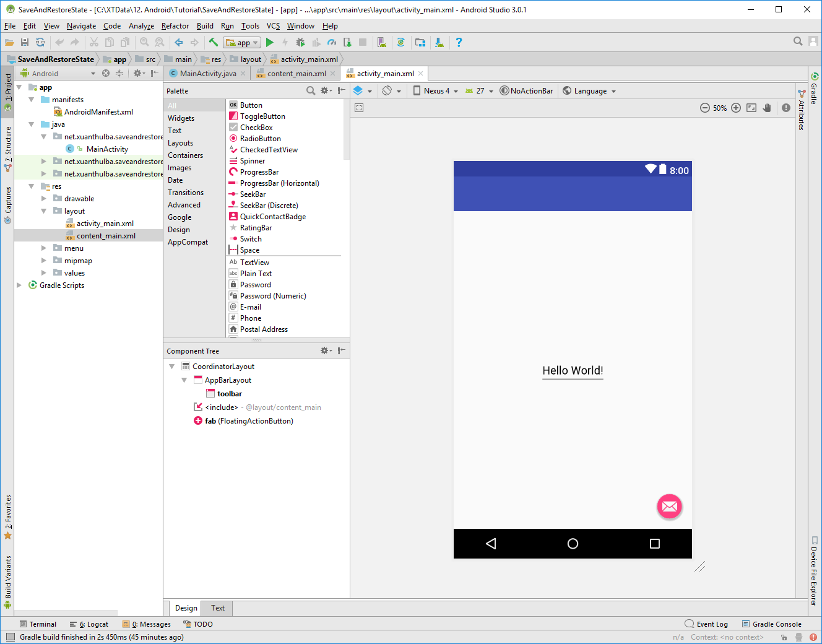Select the NoActionBar theme button

coord(526,90)
